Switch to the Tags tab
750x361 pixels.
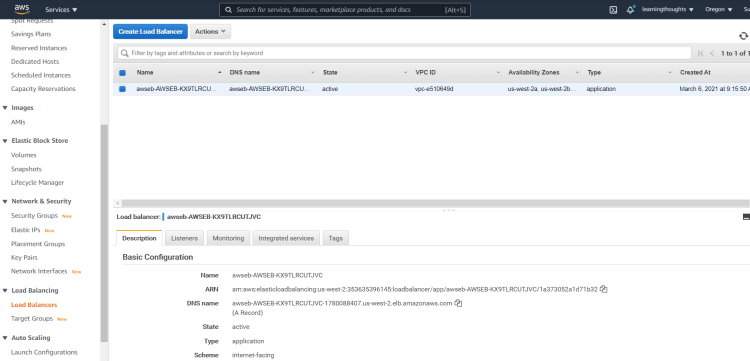[336, 238]
